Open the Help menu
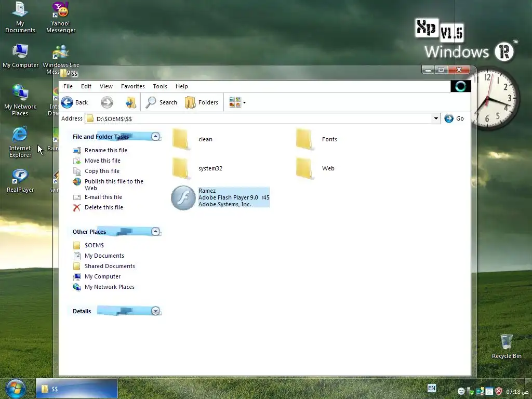Viewport: 532px width, 399px height. point(181,86)
